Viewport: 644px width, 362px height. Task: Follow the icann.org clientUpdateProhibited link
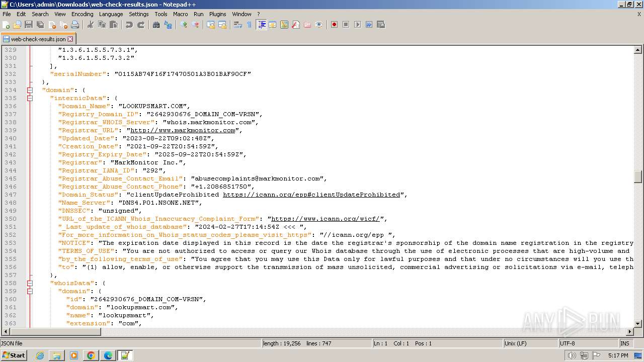[x=311, y=195]
